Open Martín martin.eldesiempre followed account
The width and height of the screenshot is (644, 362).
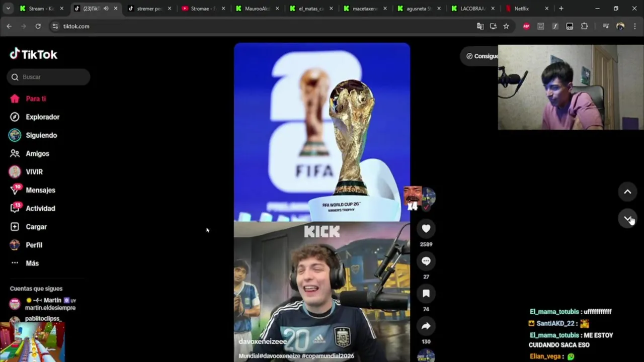(x=43, y=304)
